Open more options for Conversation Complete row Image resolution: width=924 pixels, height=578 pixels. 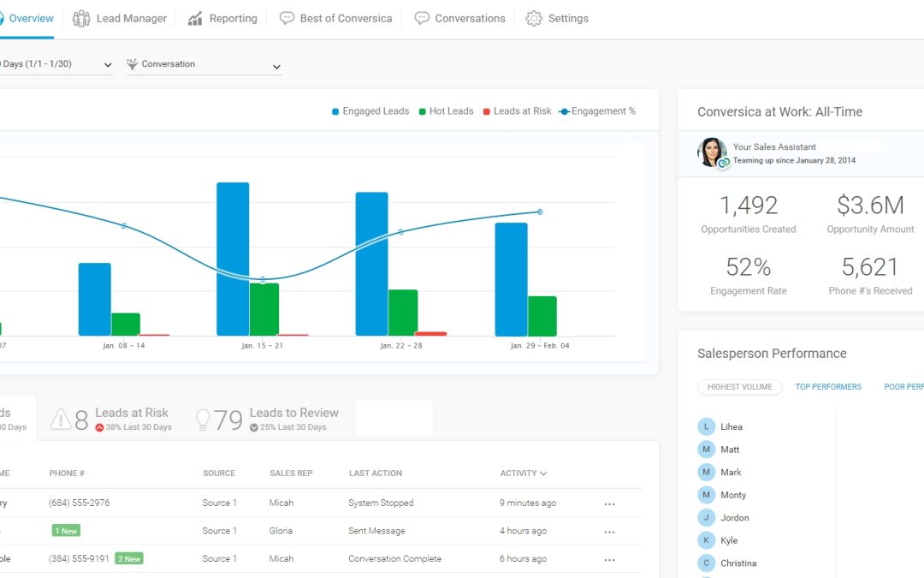pyautogui.click(x=609, y=560)
